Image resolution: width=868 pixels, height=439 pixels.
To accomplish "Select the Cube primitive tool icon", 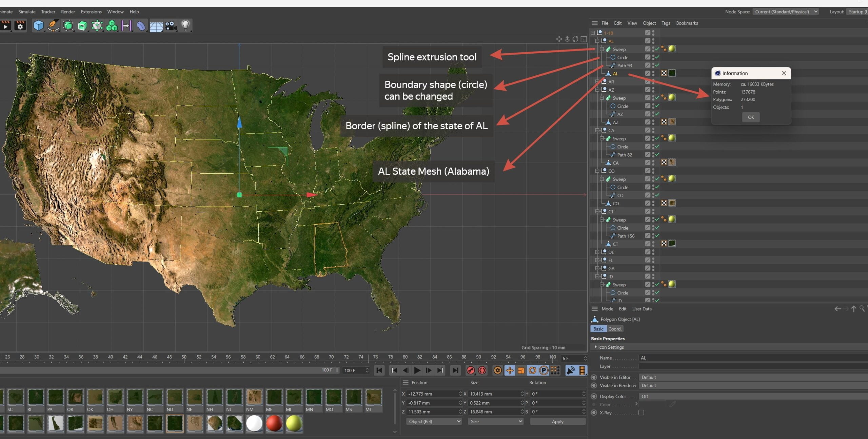I will (38, 26).
